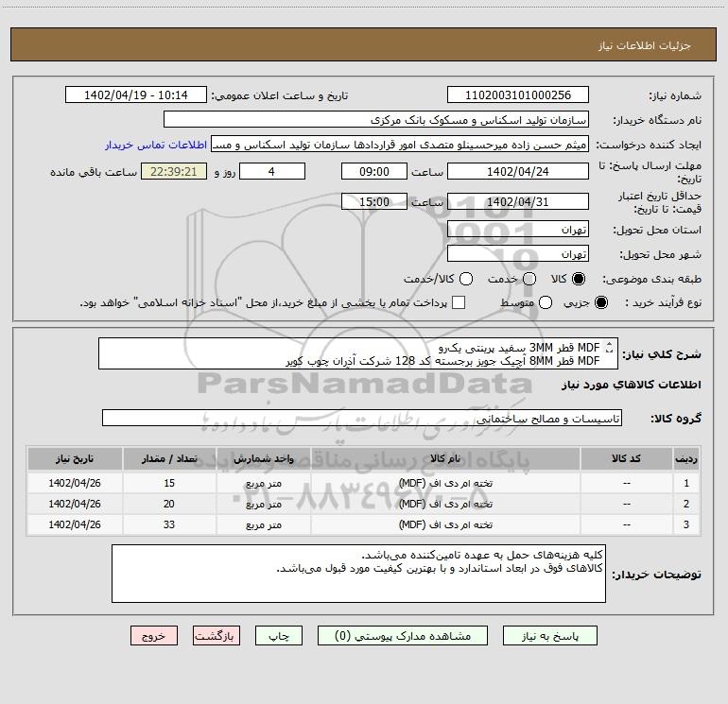728x704 pixels.
Task: Toggle the اسناد خزانه اسلامی payment checkbox
Action: (459, 302)
